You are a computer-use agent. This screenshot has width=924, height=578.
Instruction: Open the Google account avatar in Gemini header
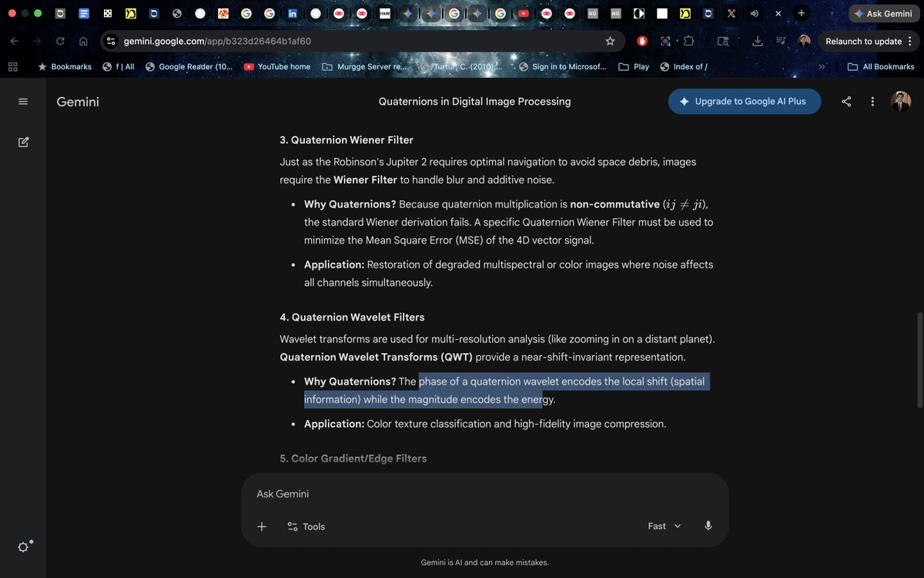[x=900, y=101]
